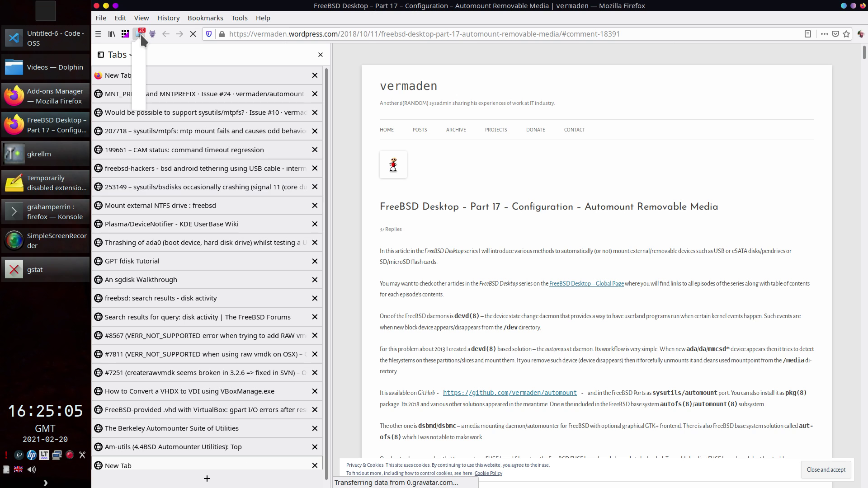Image resolution: width=868 pixels, height=488 pixels.
Task: Close the 199661 CAM status tab
Action: (315, 150)
